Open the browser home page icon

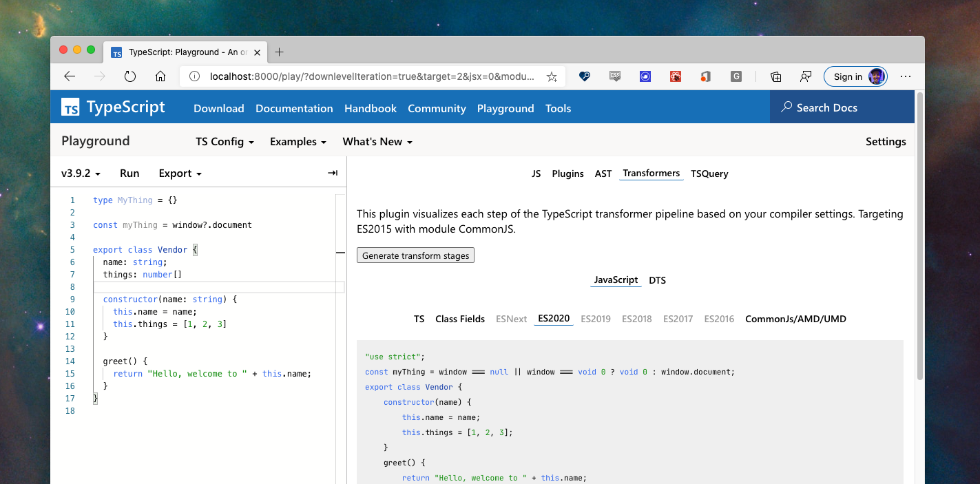[160, 76]
